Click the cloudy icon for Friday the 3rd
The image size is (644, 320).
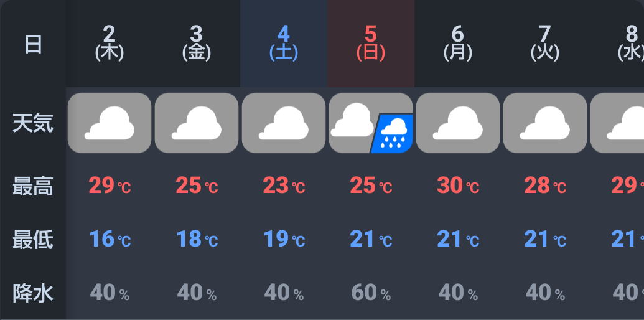[x=197, y=123]
